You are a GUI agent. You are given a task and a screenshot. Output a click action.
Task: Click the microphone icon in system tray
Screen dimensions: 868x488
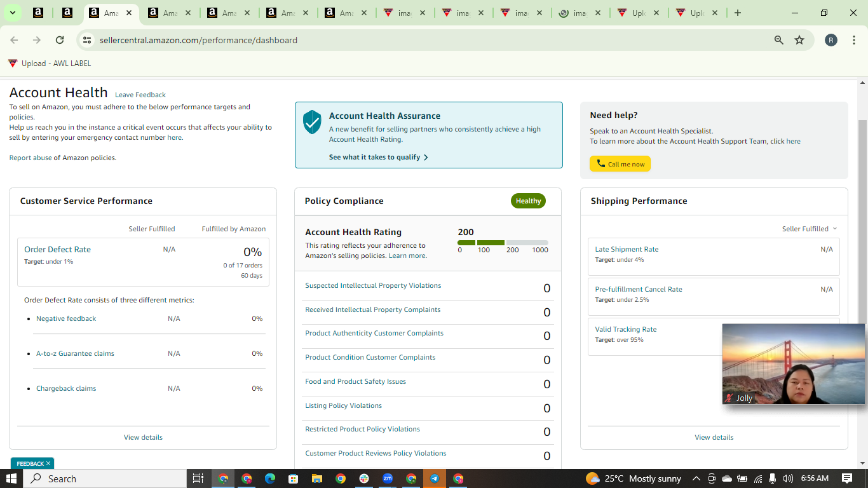pos(773,478)
